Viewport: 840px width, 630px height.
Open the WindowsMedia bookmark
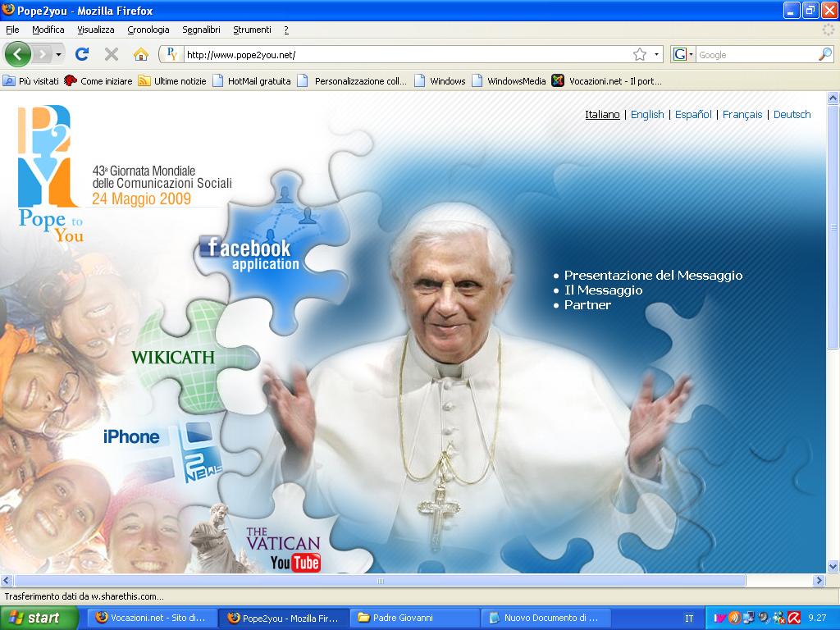point(509,81)
